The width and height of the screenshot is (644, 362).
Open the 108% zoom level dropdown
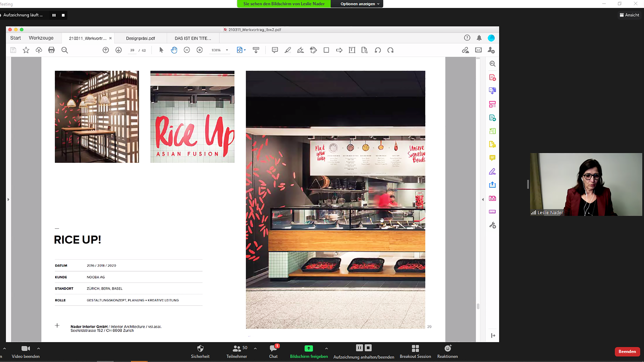[227, 50]
